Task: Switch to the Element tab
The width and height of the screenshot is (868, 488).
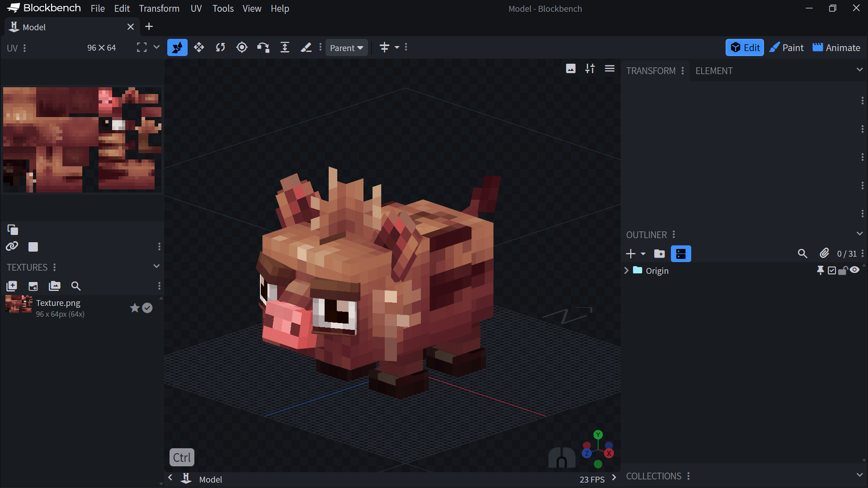Action: (714, 71)
